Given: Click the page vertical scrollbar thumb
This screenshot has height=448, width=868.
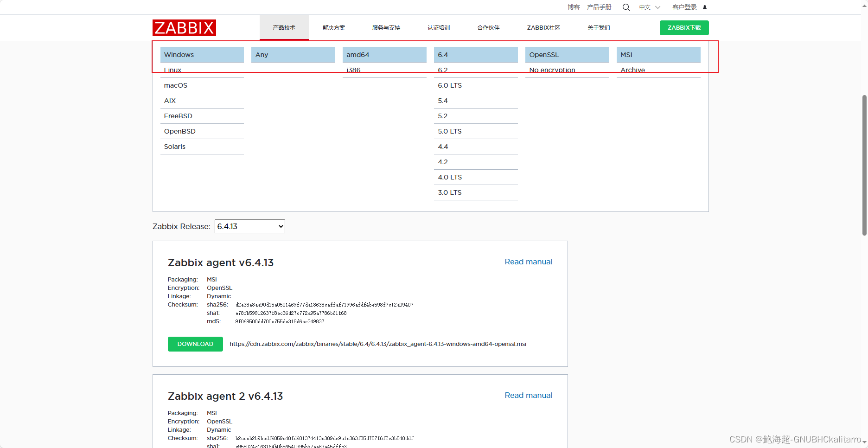Looking at the screenshot, I should [864, 165].
